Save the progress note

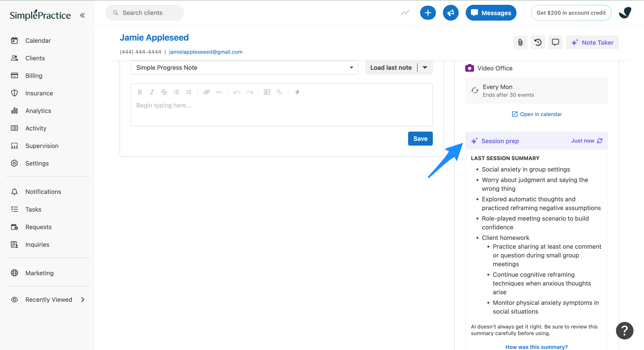(420, 138)
